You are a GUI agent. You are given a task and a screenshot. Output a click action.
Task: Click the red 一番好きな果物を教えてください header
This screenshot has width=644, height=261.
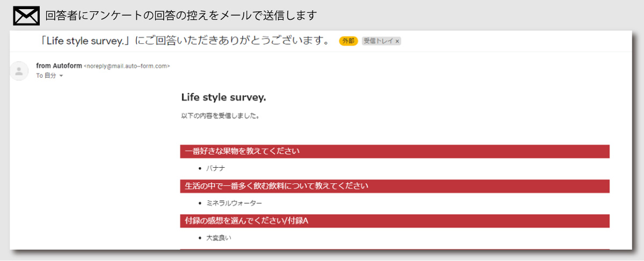click(x=241, y=151)
